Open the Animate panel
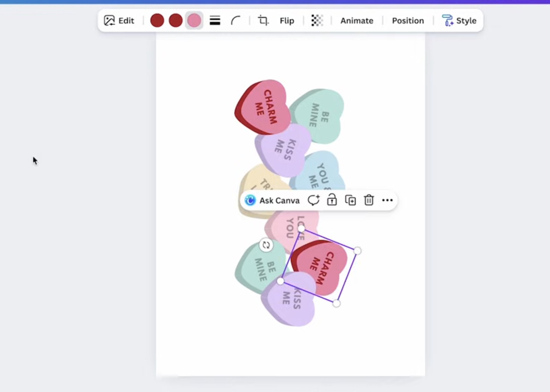 point(356,21)
